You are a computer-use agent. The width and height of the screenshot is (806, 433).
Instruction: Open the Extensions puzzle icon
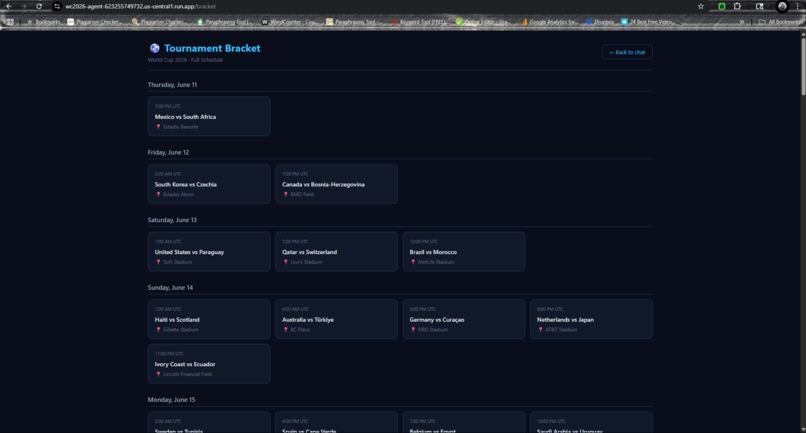click(x=737, y=6)
